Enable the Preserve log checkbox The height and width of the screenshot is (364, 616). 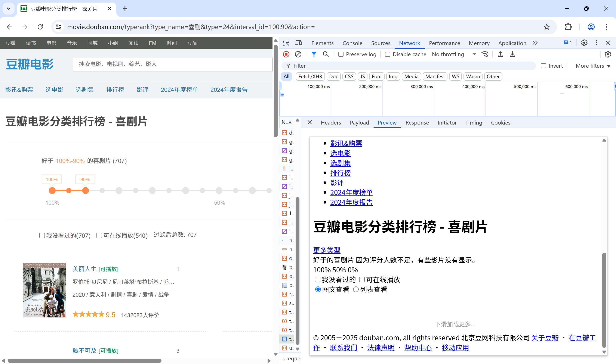click(341, 54)
